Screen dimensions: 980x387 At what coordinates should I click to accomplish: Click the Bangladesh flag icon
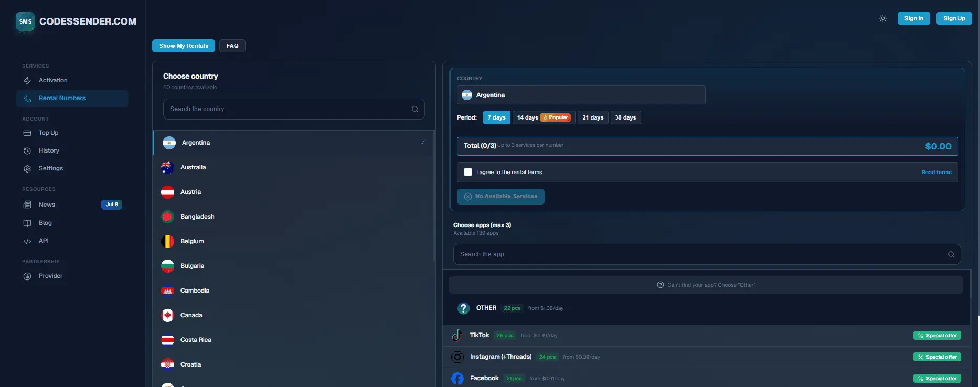pyautogui.click(x=167, y=217)
